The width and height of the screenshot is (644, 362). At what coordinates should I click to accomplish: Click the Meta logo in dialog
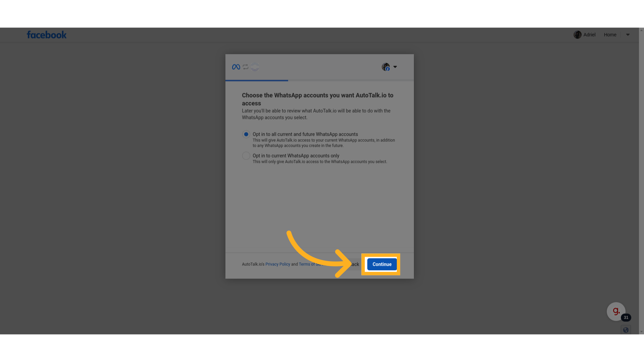(236, 67)
